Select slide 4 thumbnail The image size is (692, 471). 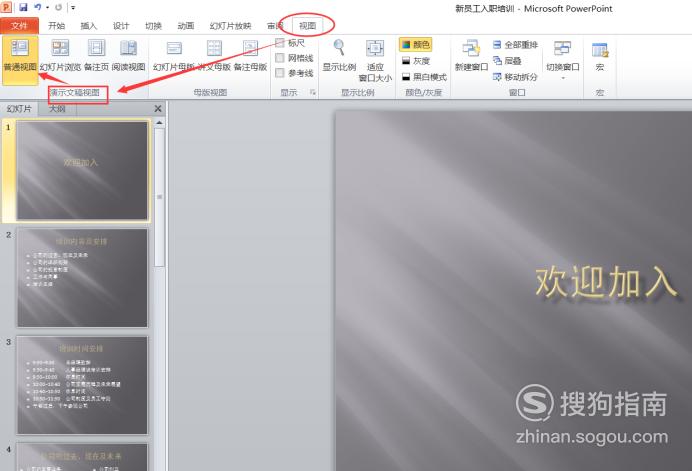[82, 457]
